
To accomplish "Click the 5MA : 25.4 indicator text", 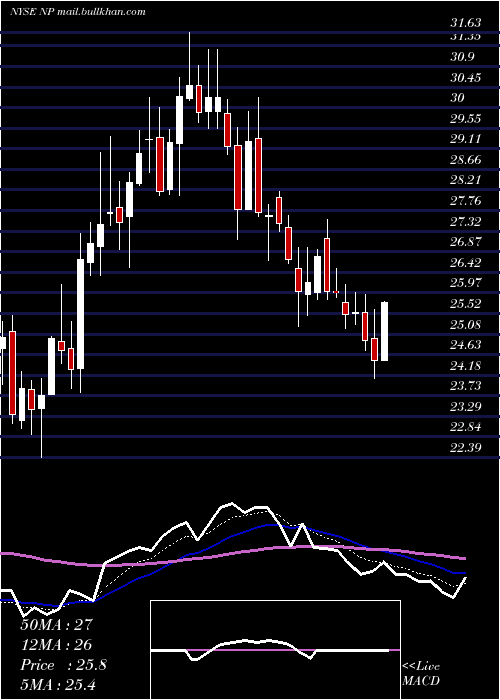I will tap(59, 685).
